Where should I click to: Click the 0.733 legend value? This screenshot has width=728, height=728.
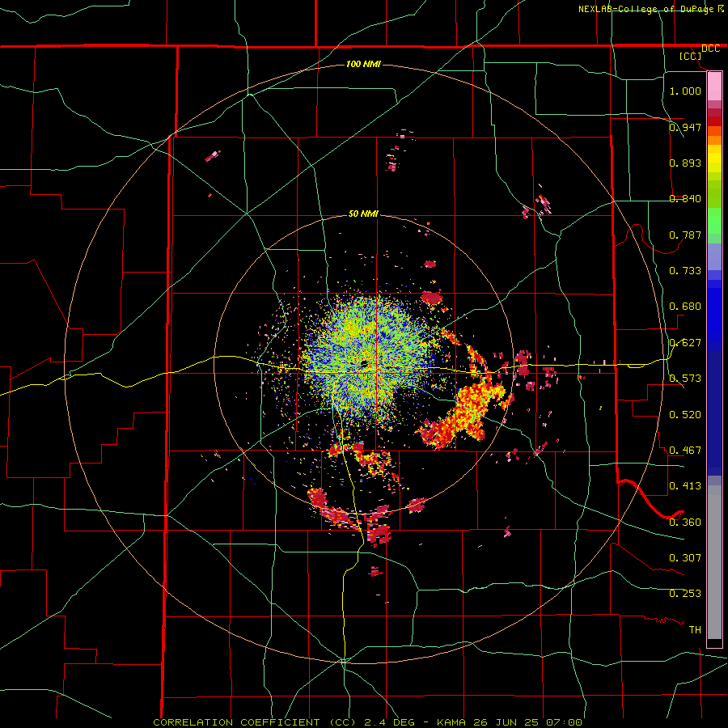[x=685, y=271]
